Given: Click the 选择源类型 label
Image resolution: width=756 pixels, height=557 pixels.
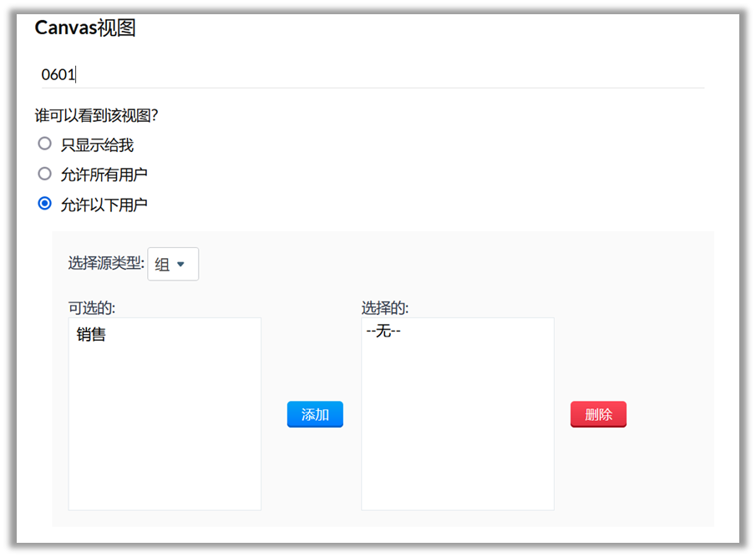Looking at the screenshot, I should [105, 264].
